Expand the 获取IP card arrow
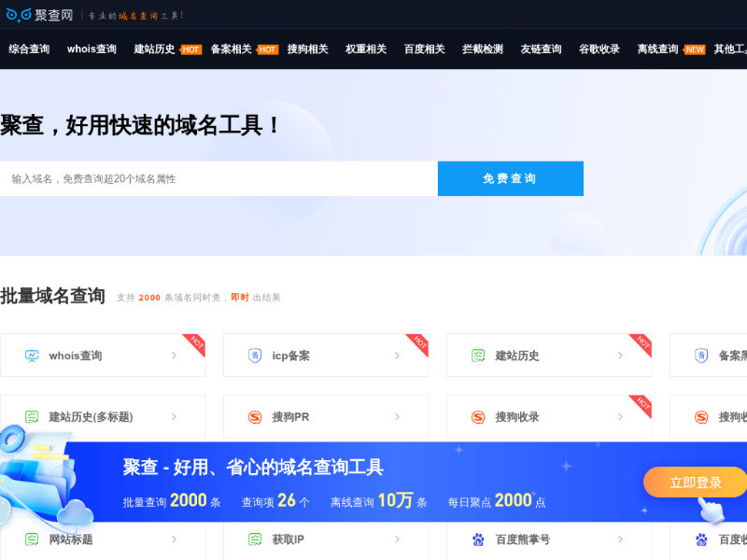This screenshot has width=747, height=560. tap(397, 539)
